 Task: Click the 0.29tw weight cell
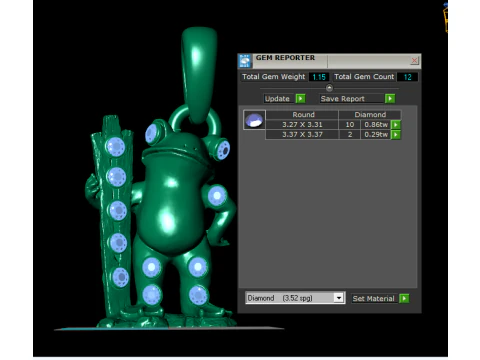tap(376, 135)
